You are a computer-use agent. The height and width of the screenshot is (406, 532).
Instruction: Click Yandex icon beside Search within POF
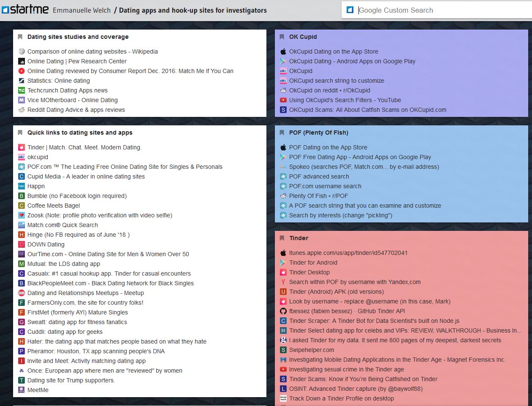click(x=283, y=282)
